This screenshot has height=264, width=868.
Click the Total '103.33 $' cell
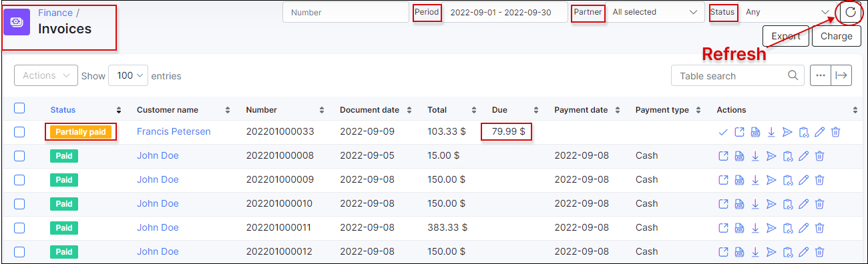[x=447, y=132]
